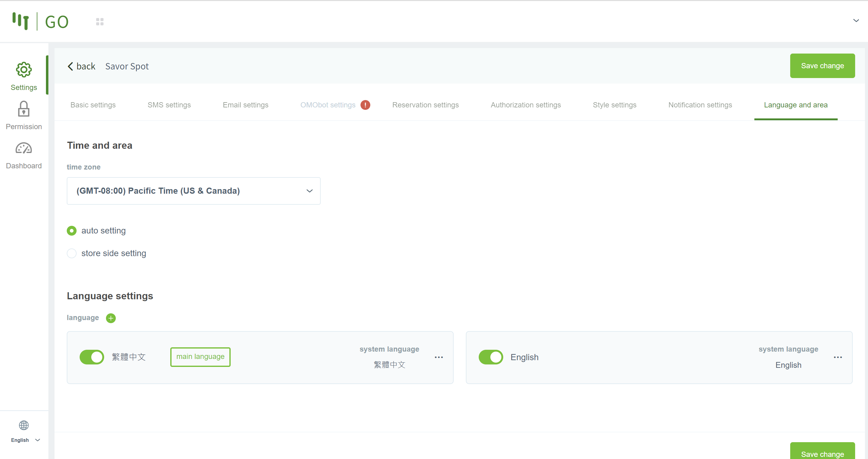Click OMObot settings red warning icon
868x459 pixels.
365,105
